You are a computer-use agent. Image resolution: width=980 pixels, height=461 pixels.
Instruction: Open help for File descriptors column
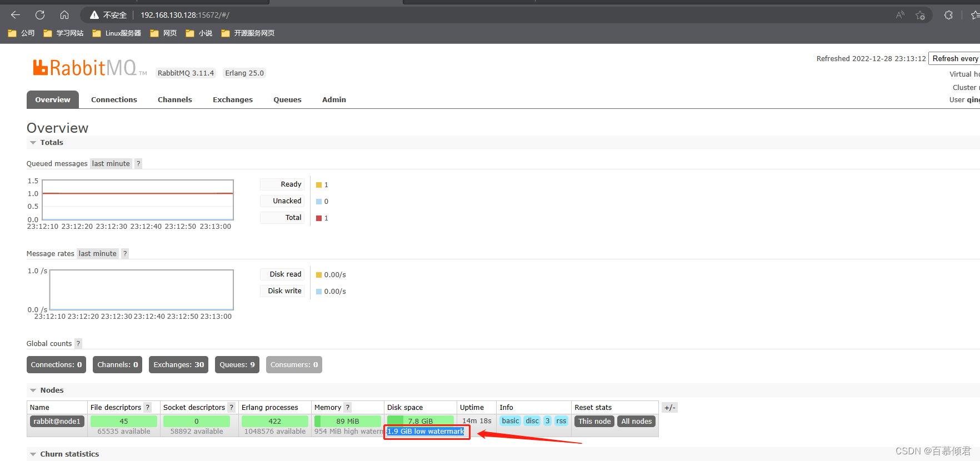[147, 407]
